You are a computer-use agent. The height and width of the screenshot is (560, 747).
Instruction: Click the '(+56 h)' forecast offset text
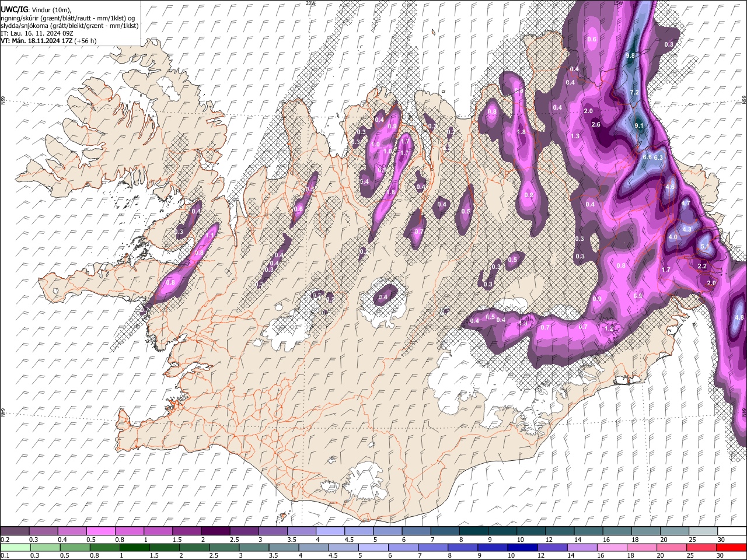click(x=86, y=41)
